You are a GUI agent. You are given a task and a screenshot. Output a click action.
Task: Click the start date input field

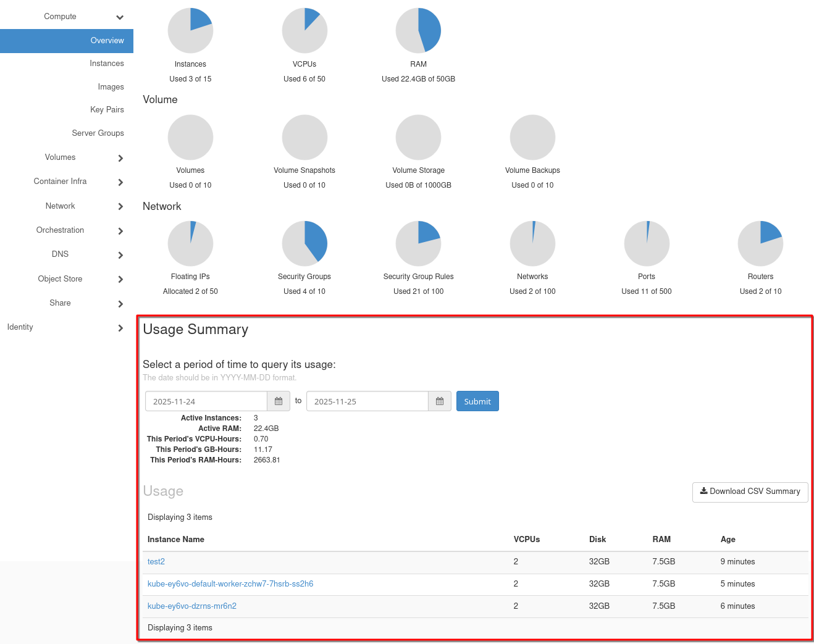[206, 401]
